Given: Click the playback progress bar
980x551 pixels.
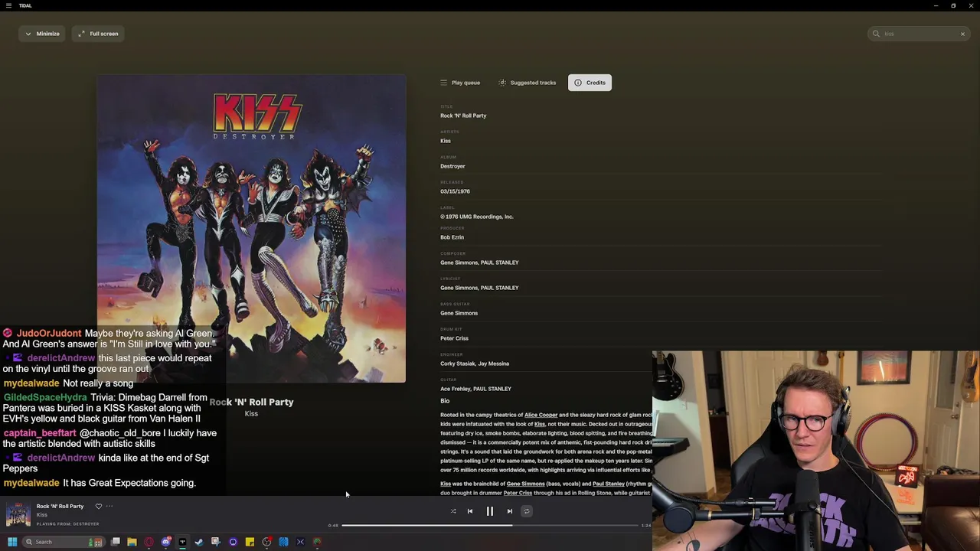Looking at the screenshot, I should click(490, 526).
